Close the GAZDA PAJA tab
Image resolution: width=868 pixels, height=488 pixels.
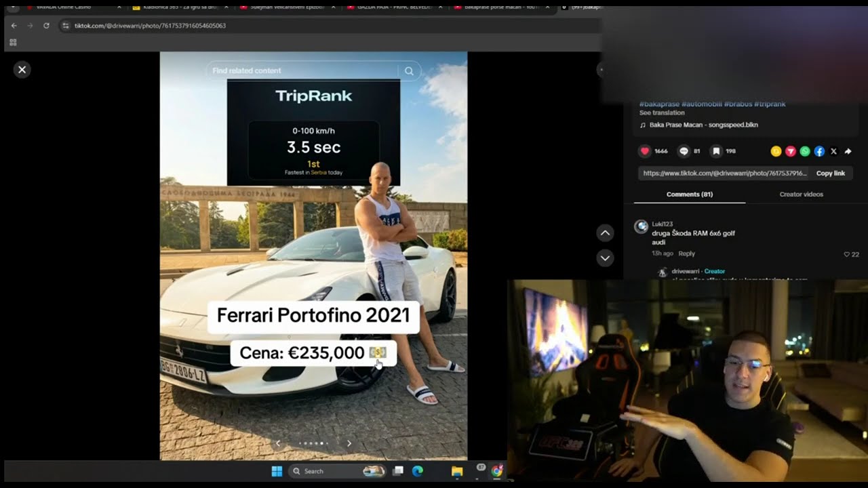coord(441,7)
